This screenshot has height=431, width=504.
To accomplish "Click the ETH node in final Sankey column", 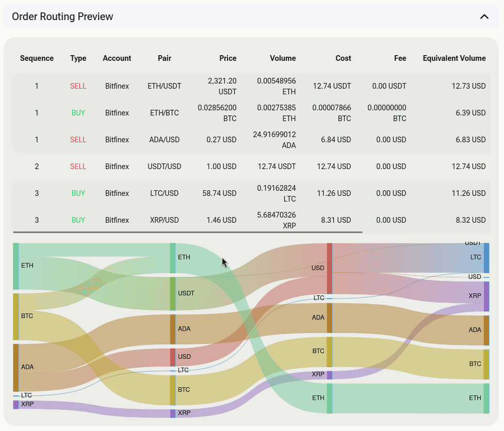I will pyautogui.click(x=486, y=398).
